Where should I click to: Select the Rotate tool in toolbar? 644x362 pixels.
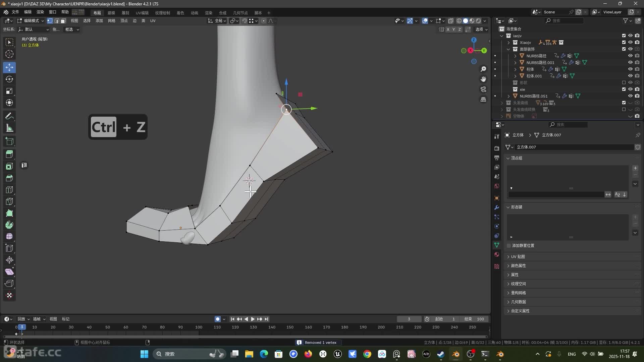(9, 79)
